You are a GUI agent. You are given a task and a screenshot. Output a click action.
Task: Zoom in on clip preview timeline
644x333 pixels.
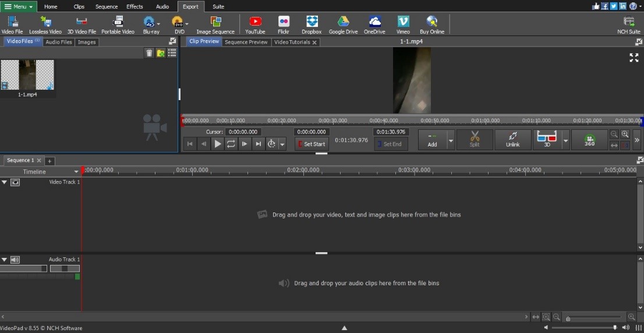[x=625, y=134]
